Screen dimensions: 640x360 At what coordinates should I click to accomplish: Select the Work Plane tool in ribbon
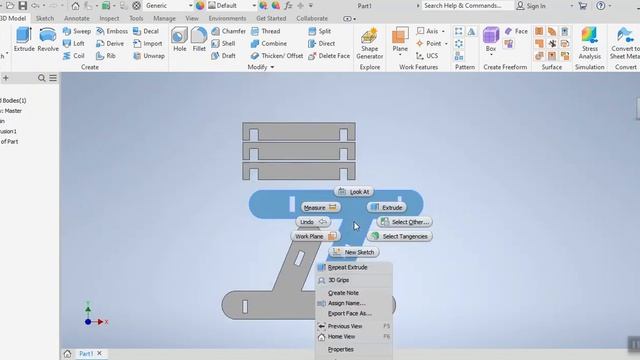point(400,39)
